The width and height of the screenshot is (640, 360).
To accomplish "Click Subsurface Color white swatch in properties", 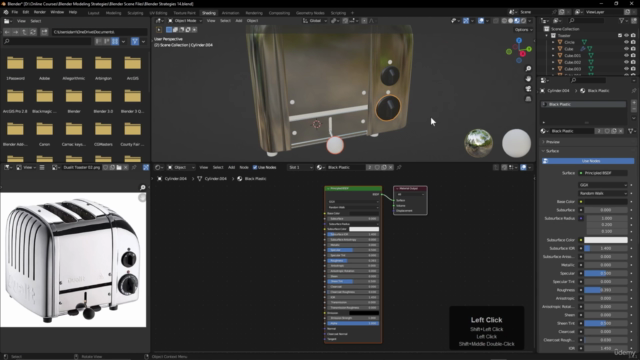I will [606, 240].
